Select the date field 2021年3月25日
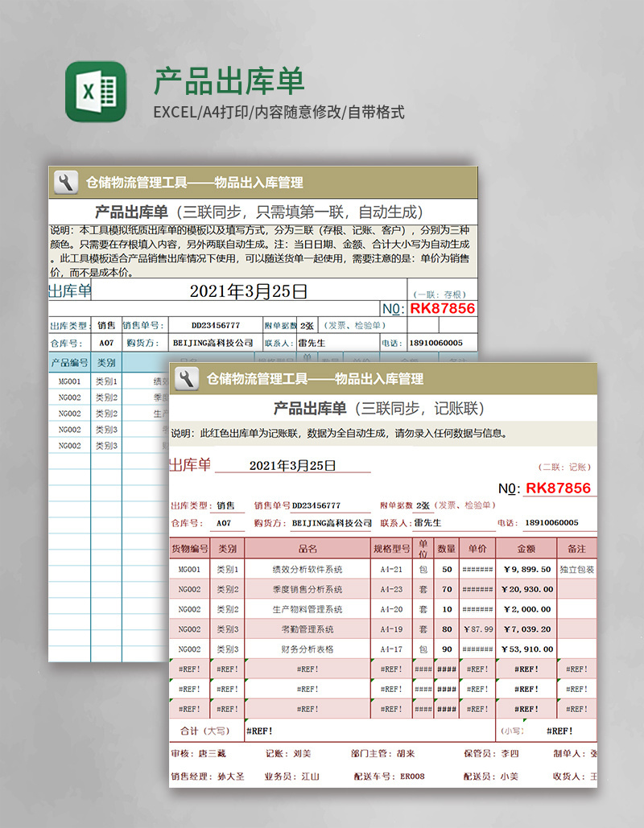 pos(294,466)
